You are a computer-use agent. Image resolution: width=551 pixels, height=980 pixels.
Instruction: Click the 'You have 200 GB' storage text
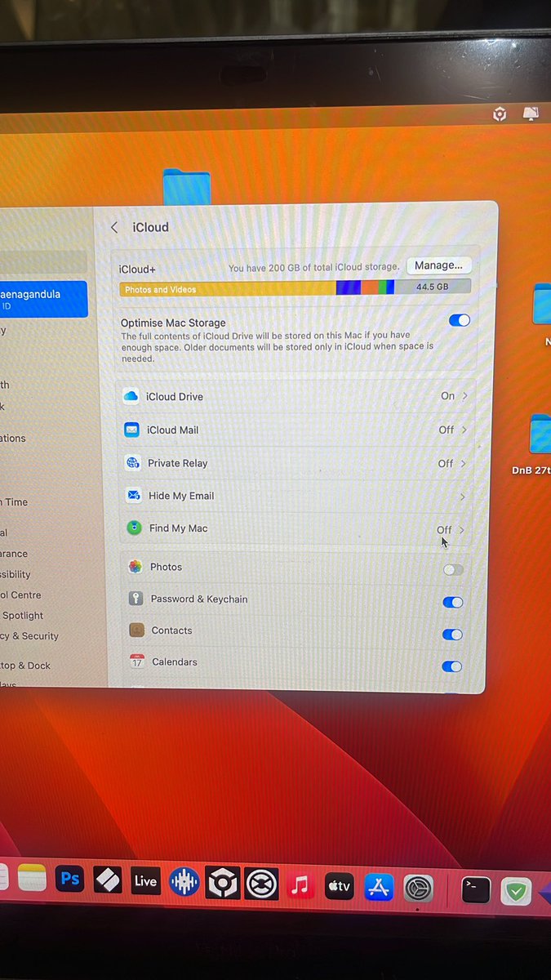coord(314,268)
